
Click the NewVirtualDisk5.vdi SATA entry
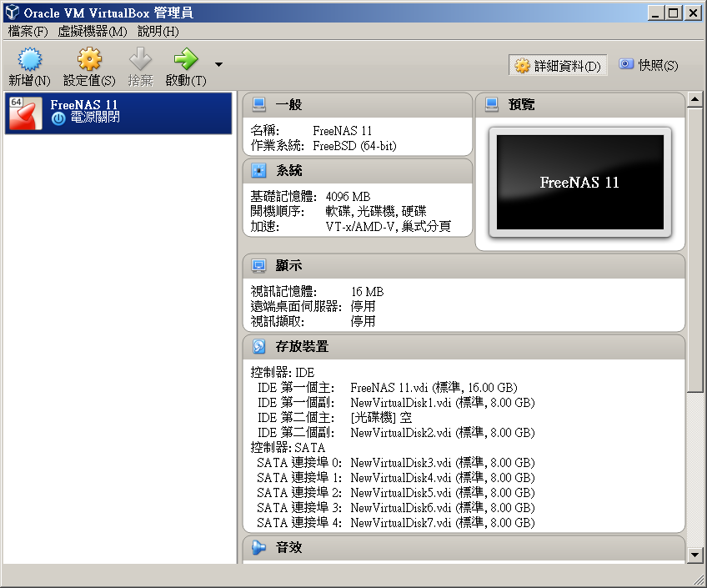pyautogui.click(x=443, y=492)
